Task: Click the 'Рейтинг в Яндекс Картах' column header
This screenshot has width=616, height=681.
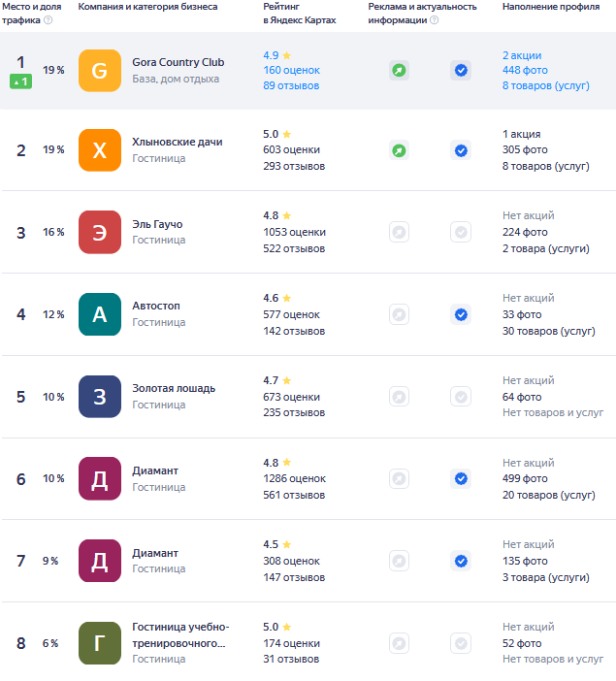Action: click(x=300, y=14)
